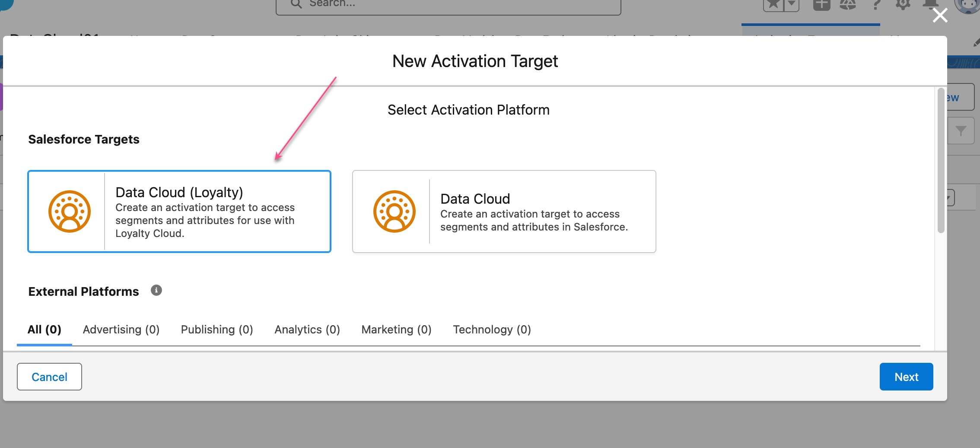Viewport: 980px width, 448px height.
Task: Click the dialog's vertical scrollbar
Action: (x=941, y=160)
